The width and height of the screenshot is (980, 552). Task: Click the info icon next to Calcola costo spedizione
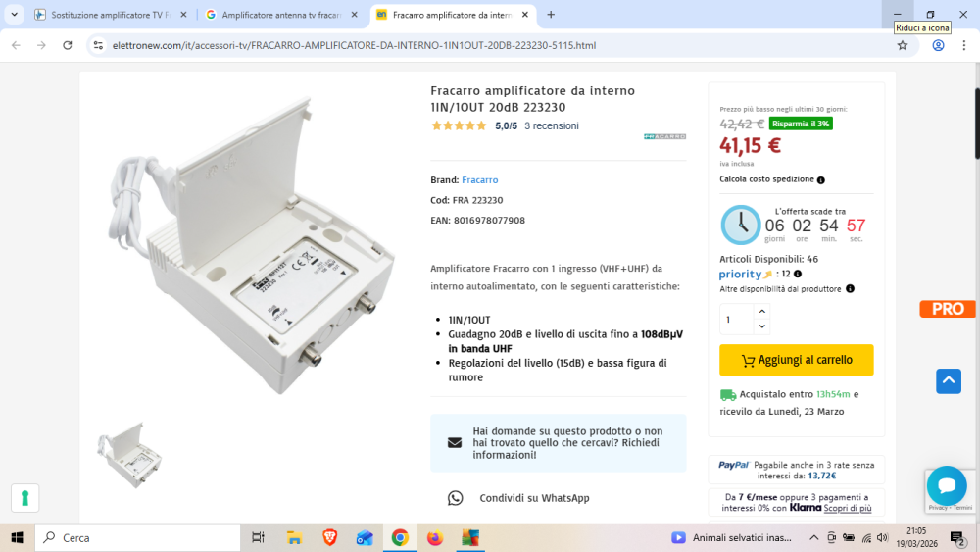click(820, 180)
